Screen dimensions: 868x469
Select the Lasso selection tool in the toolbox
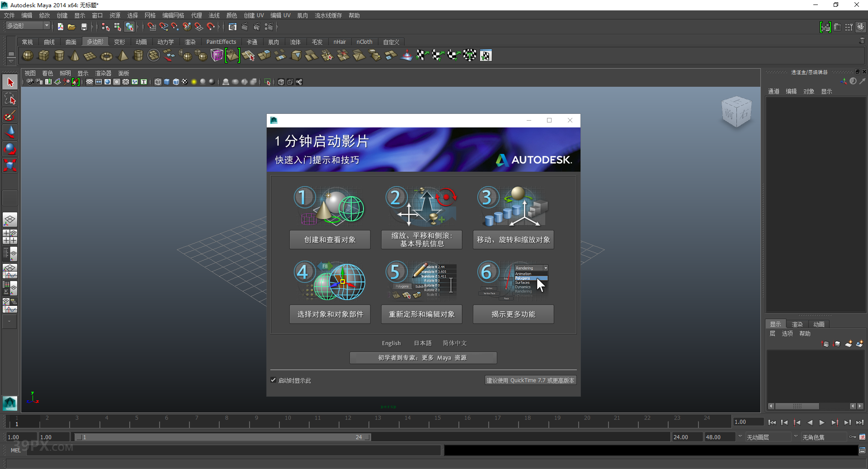tap(10, 99)
